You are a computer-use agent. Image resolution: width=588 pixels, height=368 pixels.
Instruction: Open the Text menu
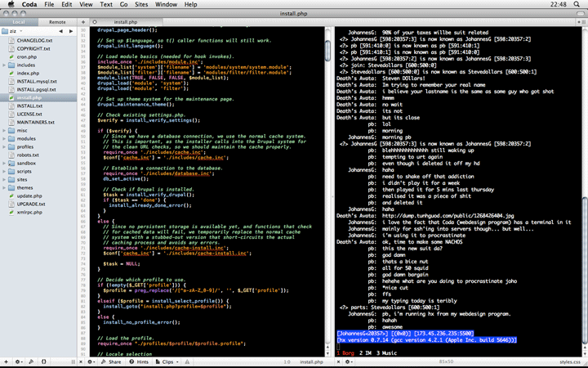click(105, 4)
